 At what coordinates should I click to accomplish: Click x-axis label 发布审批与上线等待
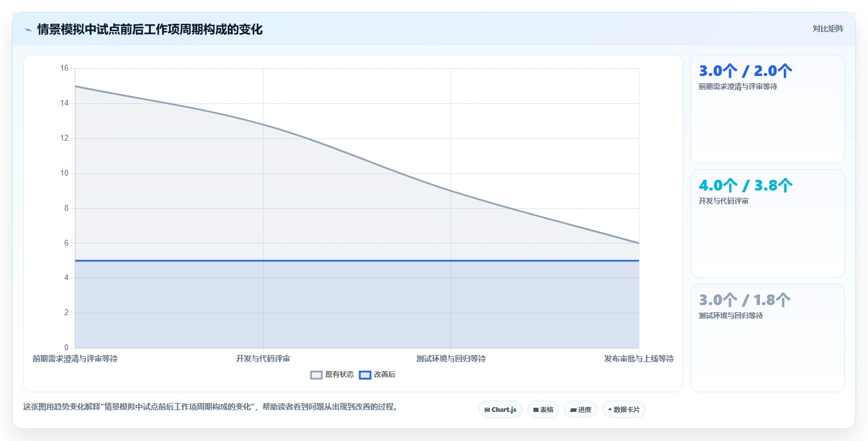coord(639,358)
